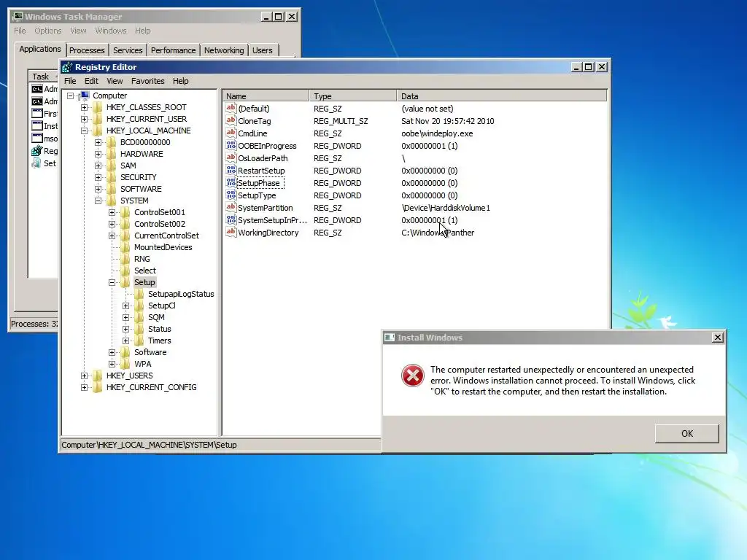This screenshot has width=747, height=560.
Task: Click the CmdLine string value icon
Action: (231, 133)
